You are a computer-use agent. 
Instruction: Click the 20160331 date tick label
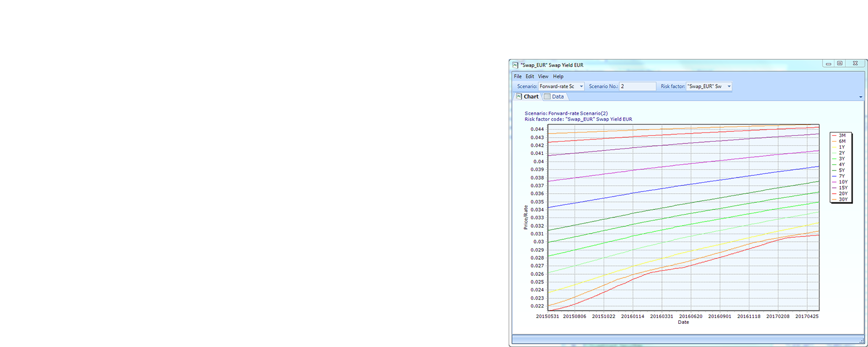coord(661,316)
